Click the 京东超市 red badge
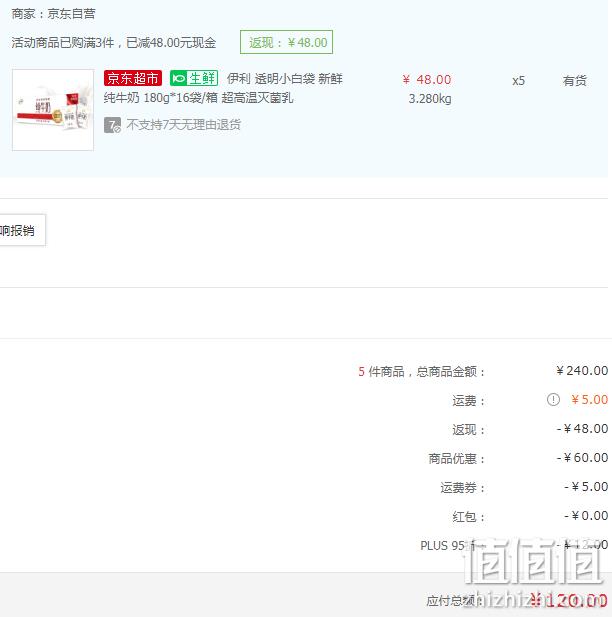The image size is (612, 617). pos(133,78)
